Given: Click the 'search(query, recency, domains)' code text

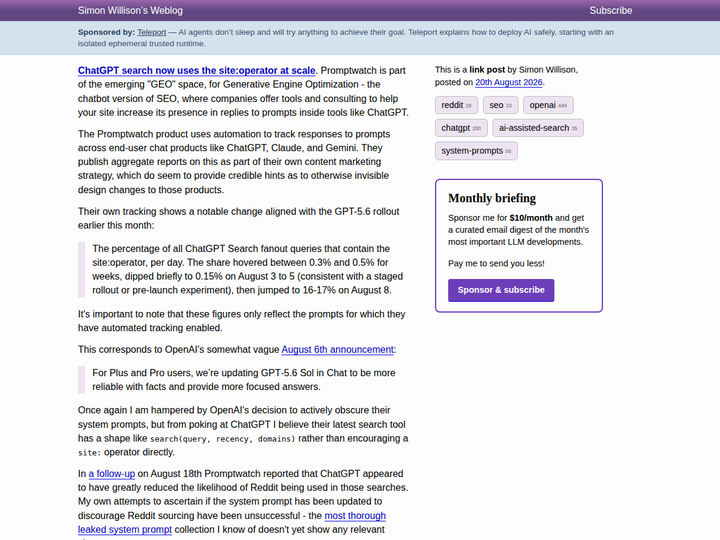Looking at the screenshot, I should [223, 439].
